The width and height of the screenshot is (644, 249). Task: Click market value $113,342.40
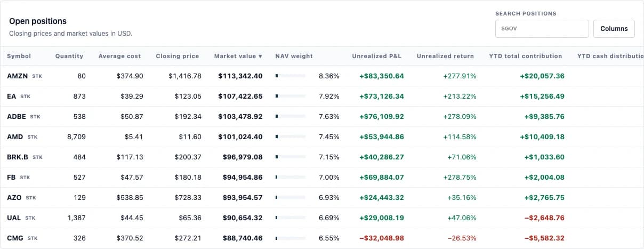(240, 76)
